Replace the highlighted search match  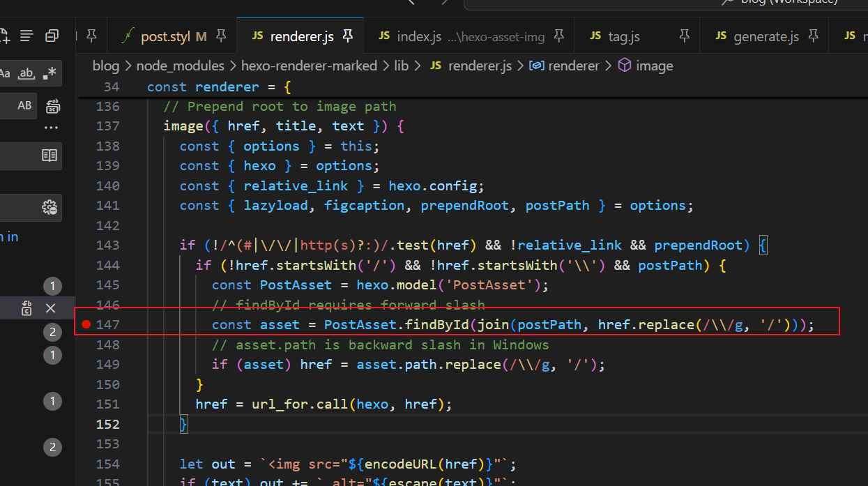pos(27,308)
